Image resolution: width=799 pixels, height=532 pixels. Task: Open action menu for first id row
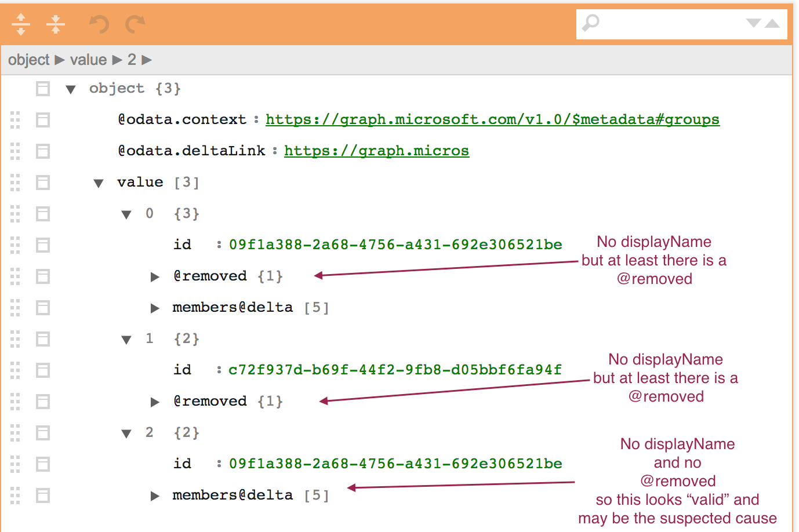43,245
